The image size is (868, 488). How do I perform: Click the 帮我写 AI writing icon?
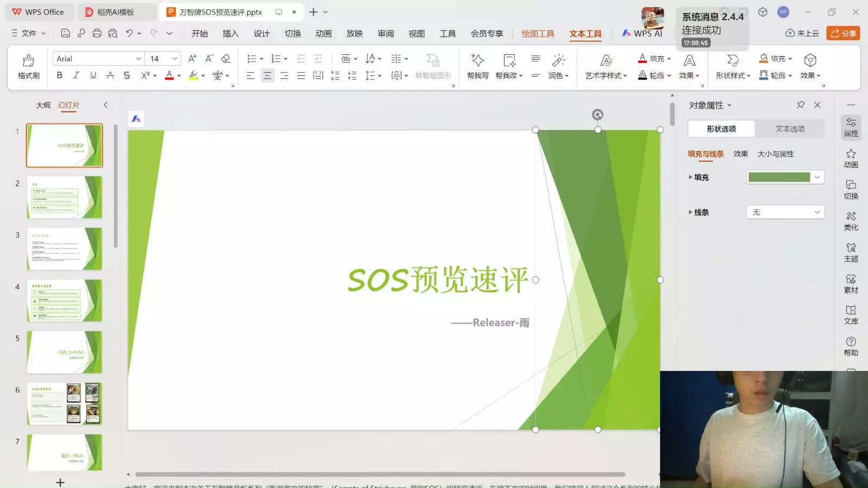click(477, 66)
